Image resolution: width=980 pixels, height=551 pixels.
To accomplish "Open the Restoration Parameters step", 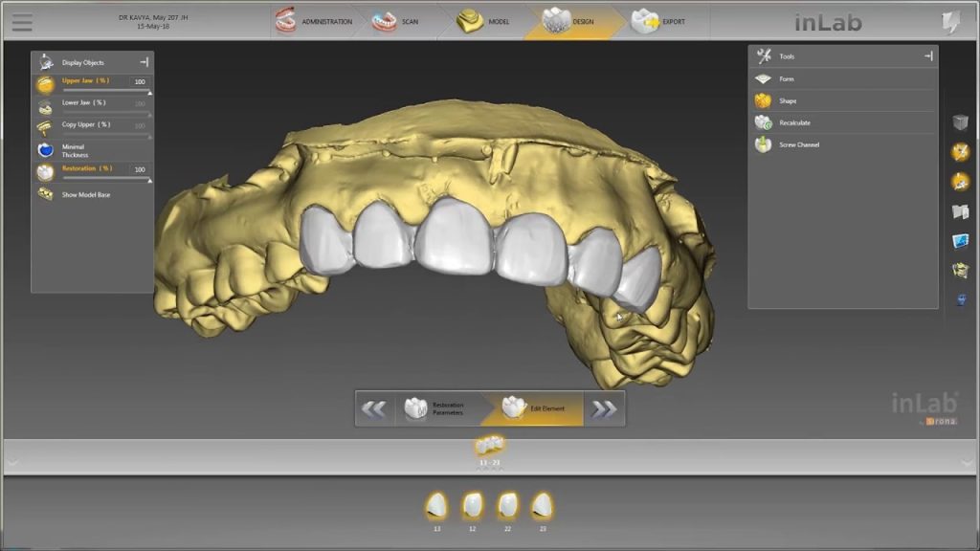I will coord(435,408).
